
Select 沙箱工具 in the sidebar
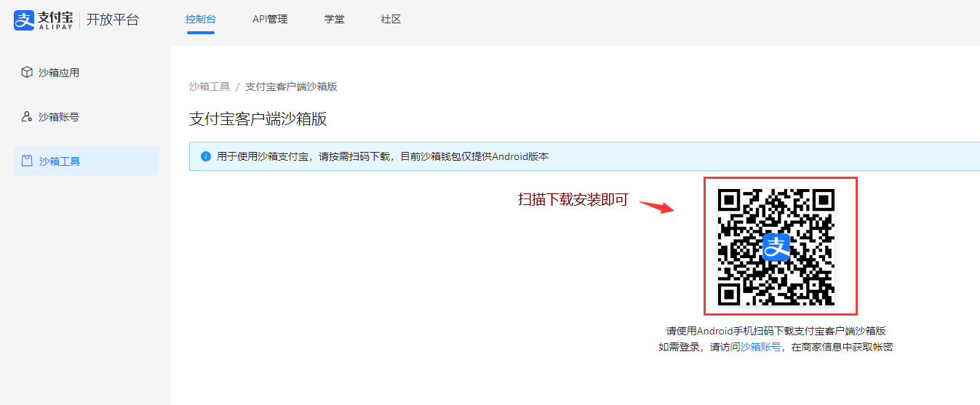coord(86,161)
